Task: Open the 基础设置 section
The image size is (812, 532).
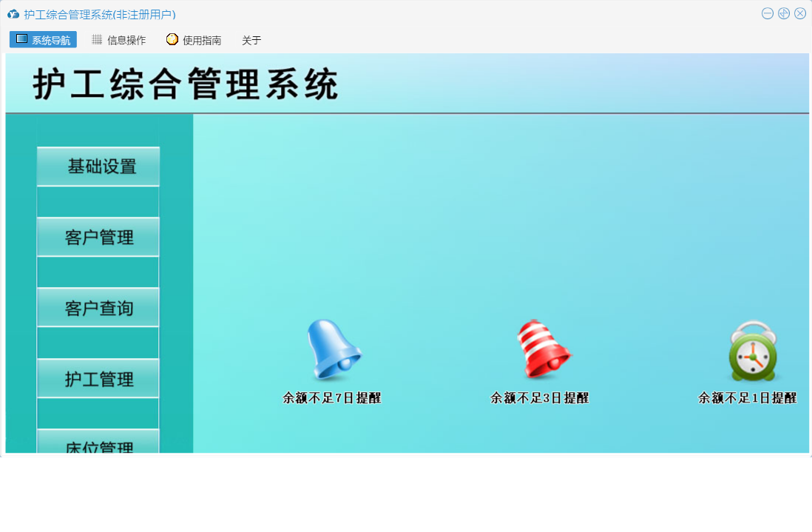Action: coord(98,166)
